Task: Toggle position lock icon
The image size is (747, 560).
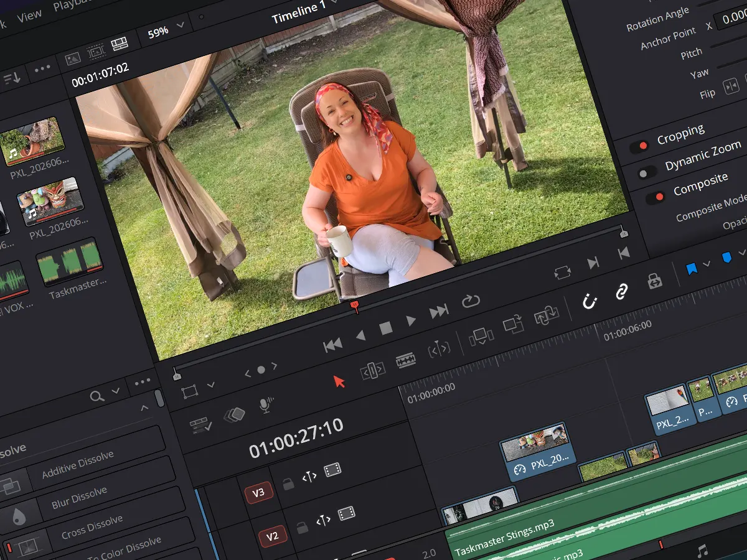Action: pyautogui.click(x=654, y=281)
